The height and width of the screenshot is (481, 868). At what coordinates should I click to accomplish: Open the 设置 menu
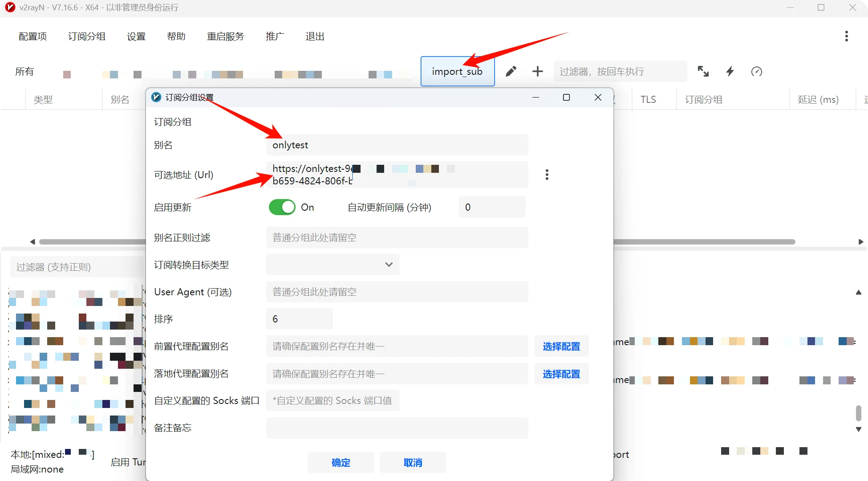tap(136, 37)
